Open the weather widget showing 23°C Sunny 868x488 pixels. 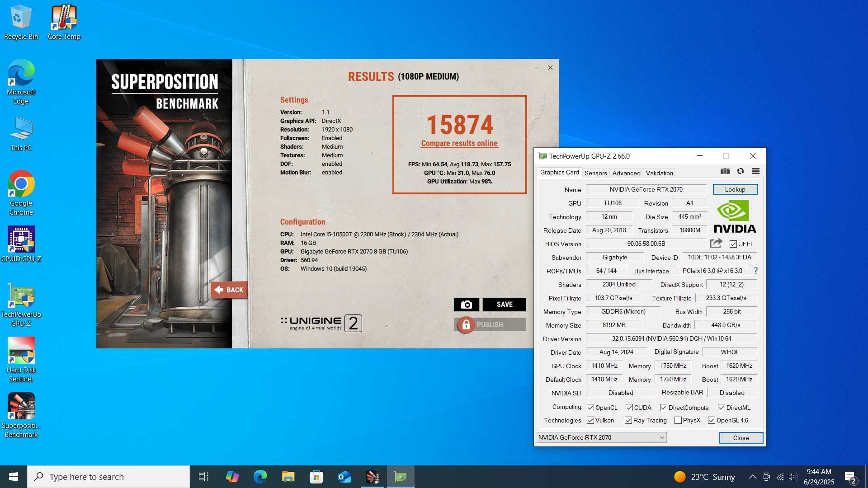tap(704, 477)
